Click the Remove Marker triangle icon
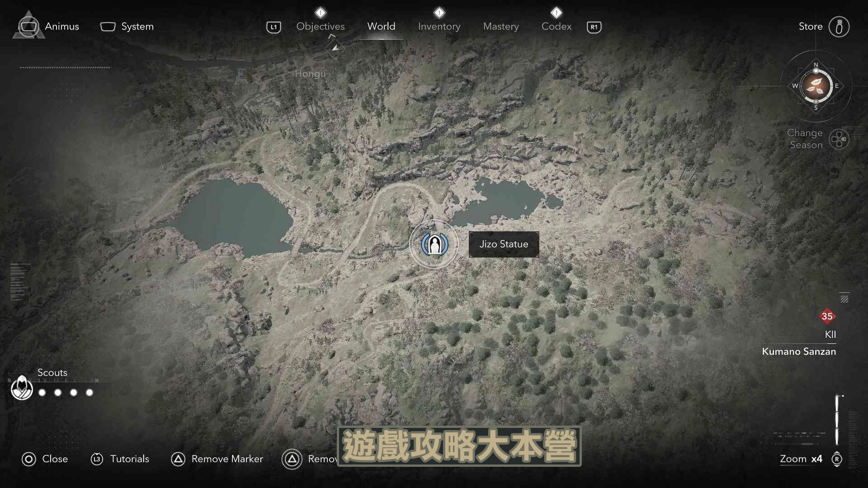The height and width of the screenshot is (488, 868). (x=178, y=460)
